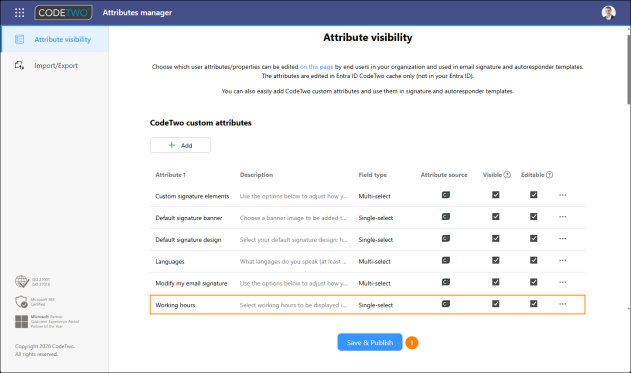
Task: Show help for Editable column
Action: tap(549, 175)
